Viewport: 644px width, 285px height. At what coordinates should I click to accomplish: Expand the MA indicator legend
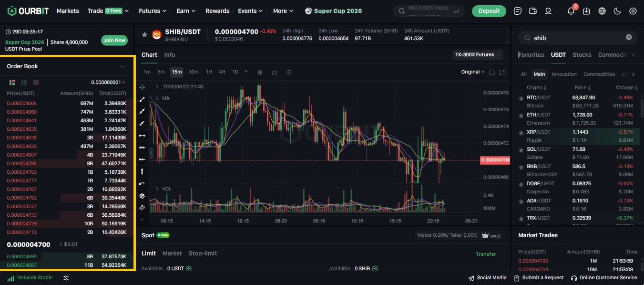[157, 98]
